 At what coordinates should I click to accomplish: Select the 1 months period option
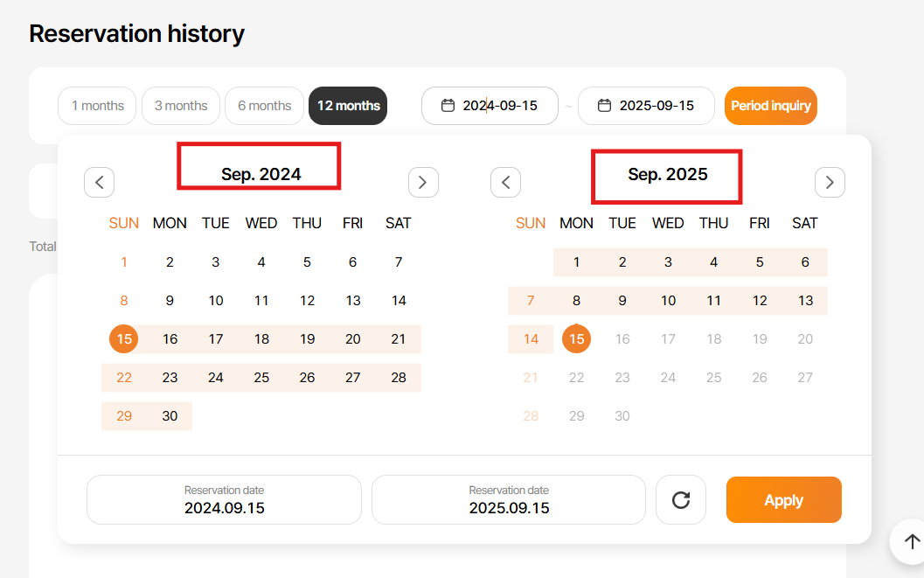point(97,106)
